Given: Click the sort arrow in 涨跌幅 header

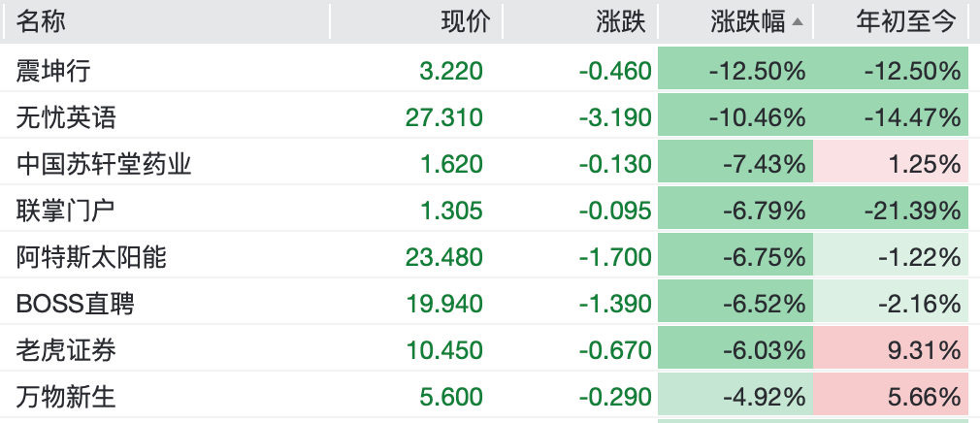Looking at the screenshot, I should (798, 22).
